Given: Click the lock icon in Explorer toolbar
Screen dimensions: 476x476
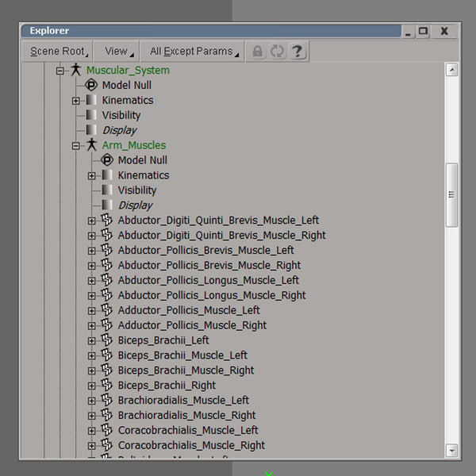Looking at the screenshot, I should pos(257,52).
